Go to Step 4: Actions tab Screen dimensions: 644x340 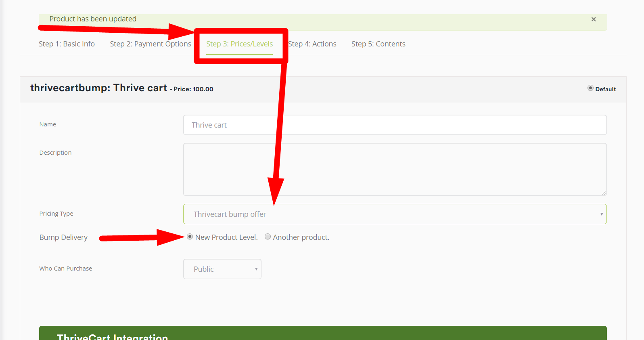312,44
